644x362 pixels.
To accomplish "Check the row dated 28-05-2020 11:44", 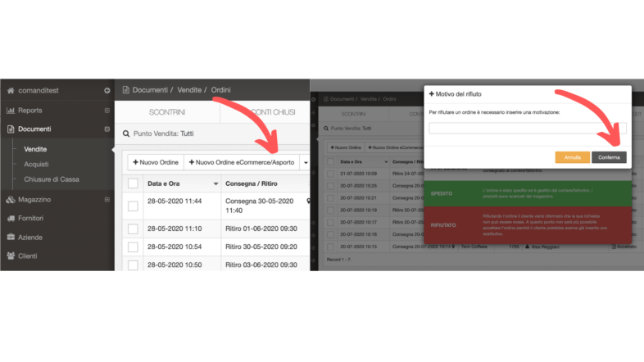I will pos(133,206).
